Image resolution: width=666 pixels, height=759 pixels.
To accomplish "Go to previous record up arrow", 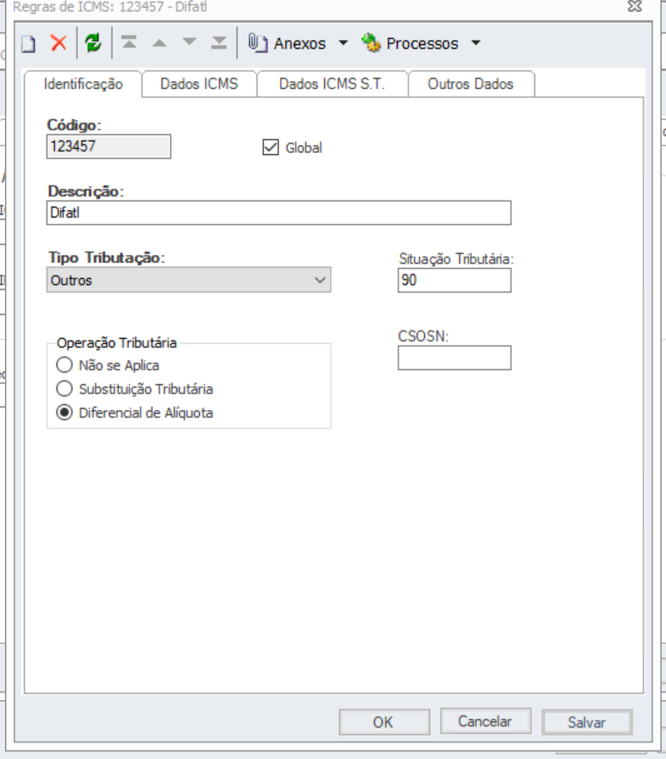I will tap(159, 43).
